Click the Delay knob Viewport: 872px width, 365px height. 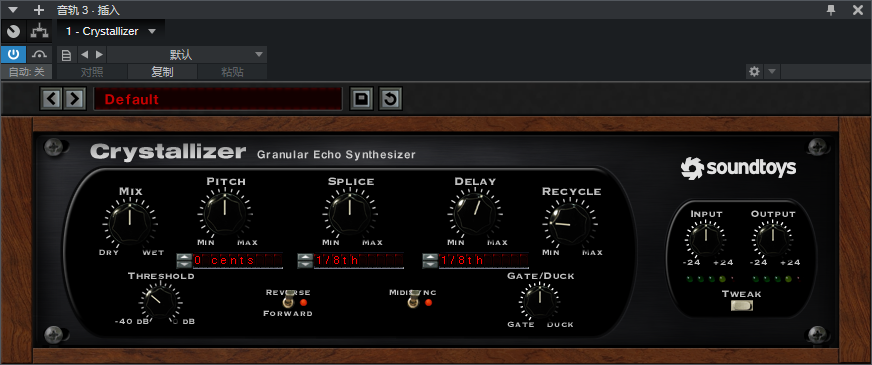pyautogui.click(x=474, y=214)
